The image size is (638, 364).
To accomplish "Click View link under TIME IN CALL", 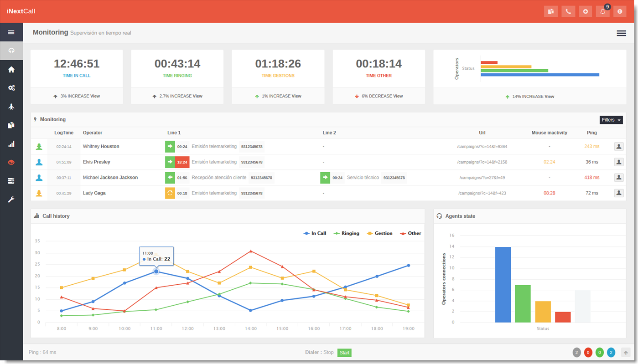I will [x=95, y=96].
